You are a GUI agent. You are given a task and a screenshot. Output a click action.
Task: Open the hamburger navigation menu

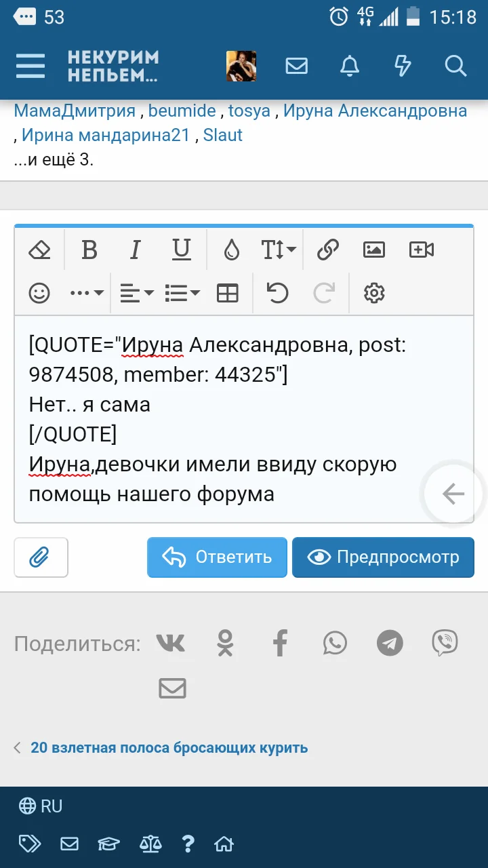click(x=30, y=66)
